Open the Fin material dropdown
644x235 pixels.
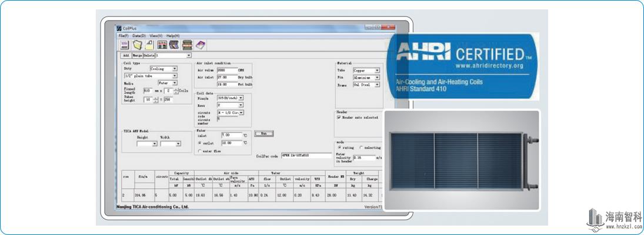tap(366, 78)
